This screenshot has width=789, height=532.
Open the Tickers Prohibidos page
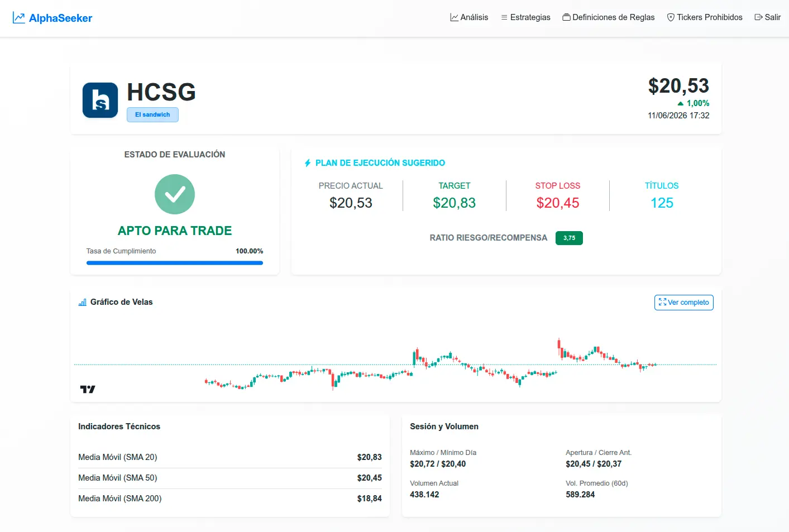[x=705, y=17]
